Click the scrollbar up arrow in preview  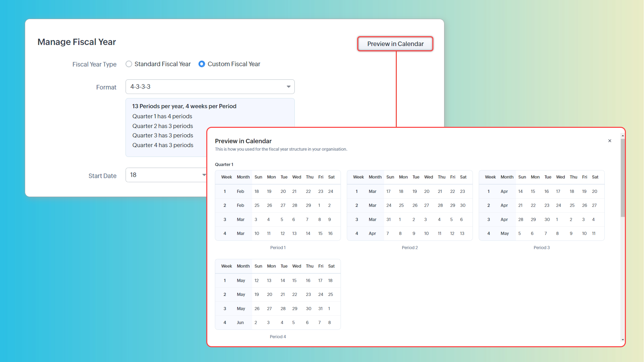(623, 136)
